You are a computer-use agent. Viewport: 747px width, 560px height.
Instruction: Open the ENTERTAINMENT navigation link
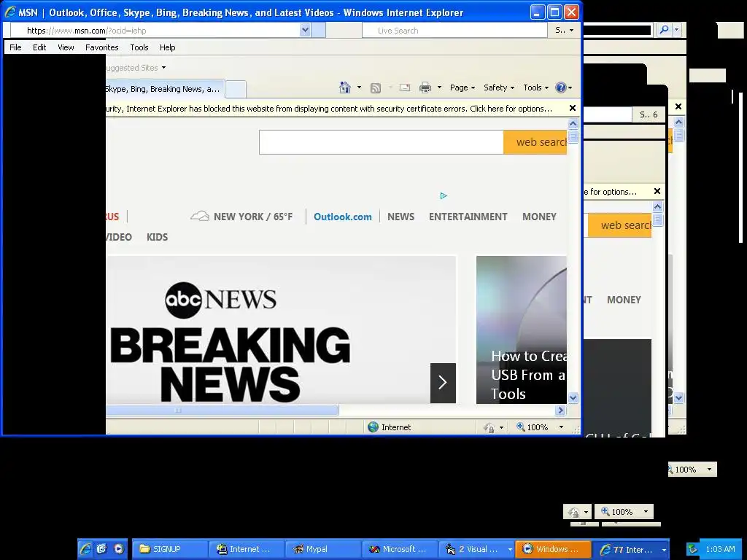click(468, 217)
